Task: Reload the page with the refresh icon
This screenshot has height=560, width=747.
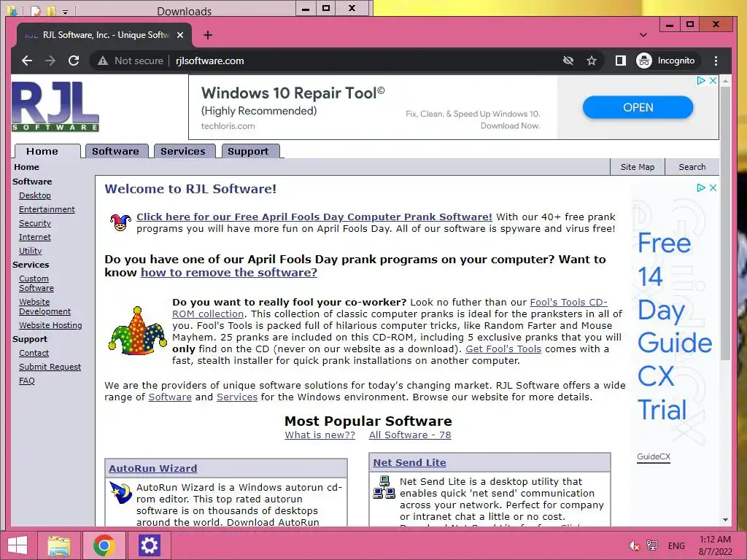Action: pyautogui.click(x=74, y=61)
